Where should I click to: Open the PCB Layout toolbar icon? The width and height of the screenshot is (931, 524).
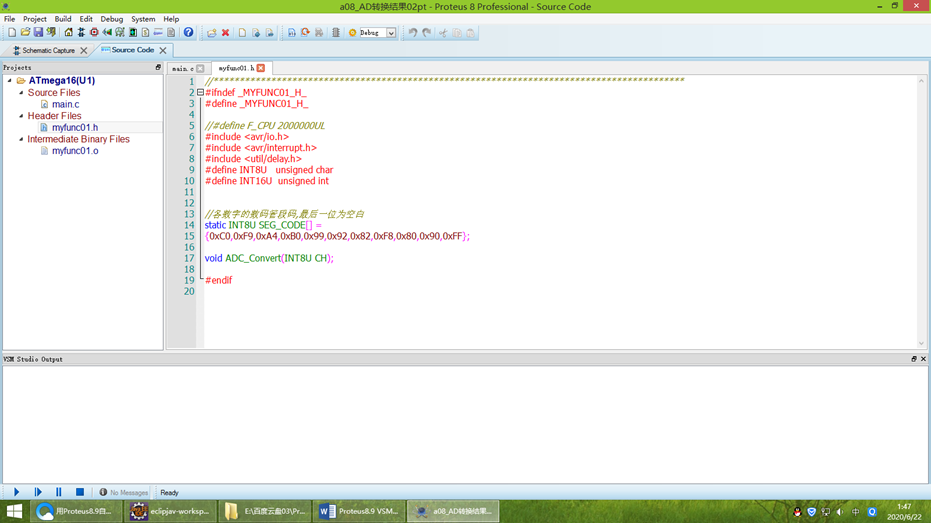tap(94, 33)
